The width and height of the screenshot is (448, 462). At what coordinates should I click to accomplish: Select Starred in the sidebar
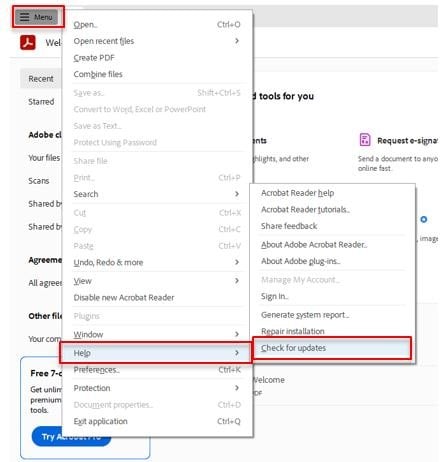41,102
